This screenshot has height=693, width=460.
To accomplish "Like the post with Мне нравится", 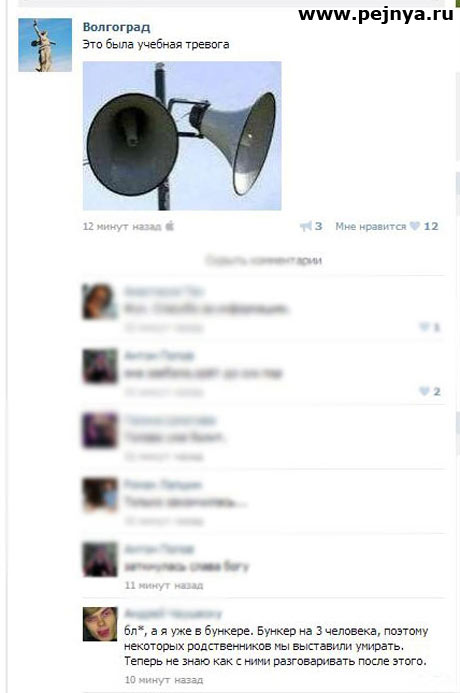I will [370, 226].
